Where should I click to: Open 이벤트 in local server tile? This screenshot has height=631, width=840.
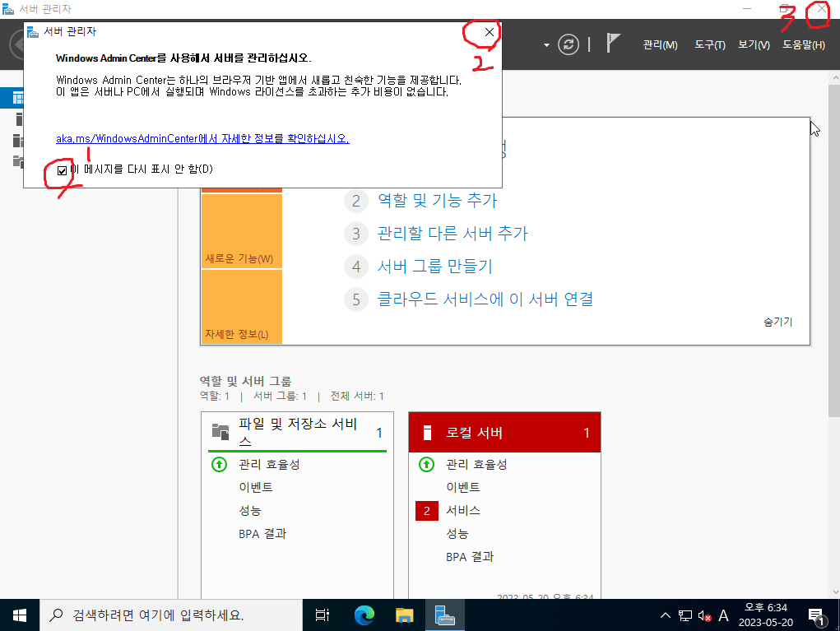tap(463, 488)
